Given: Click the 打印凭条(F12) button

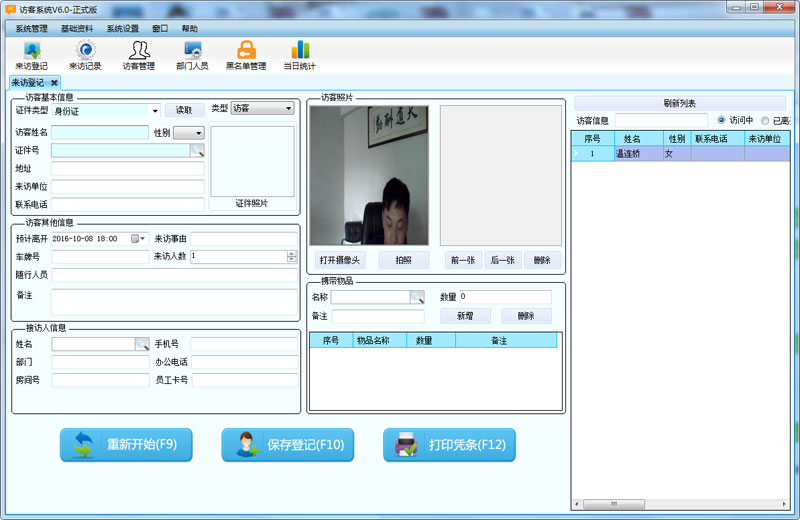Looking at the screenshot, I should pyautogui.click(x=449, y=445).
